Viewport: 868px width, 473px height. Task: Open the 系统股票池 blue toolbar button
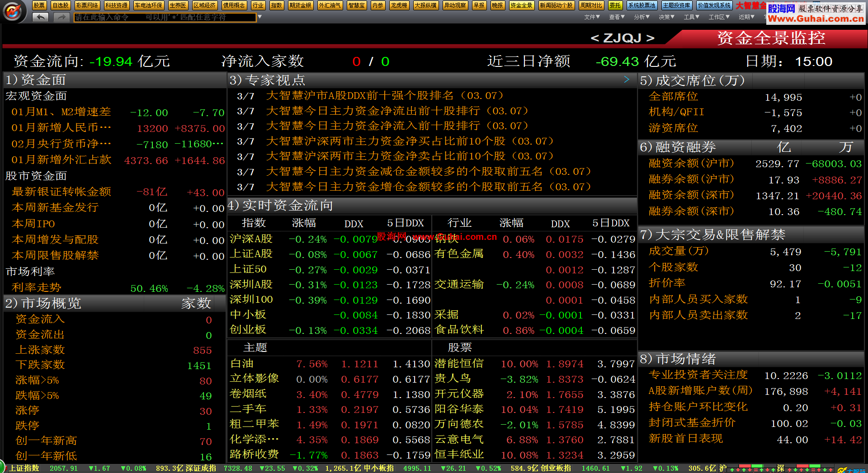(642, 5)
